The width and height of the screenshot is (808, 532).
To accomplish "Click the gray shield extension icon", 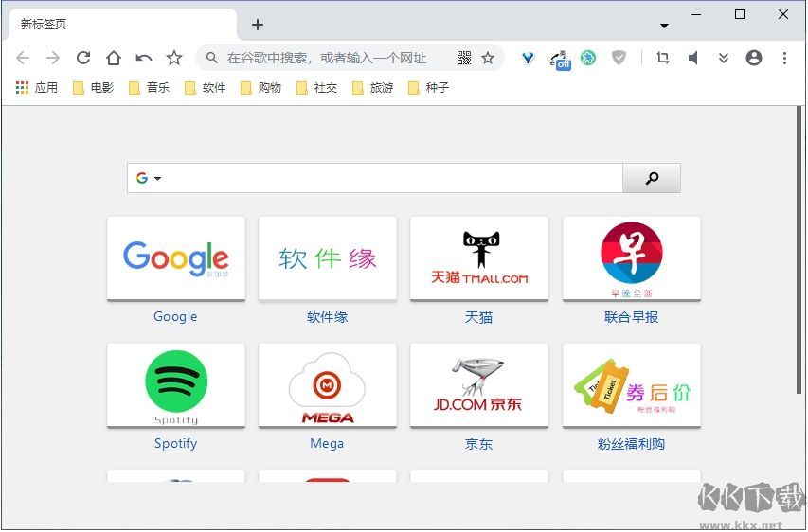I will click(x=619, y=58).
